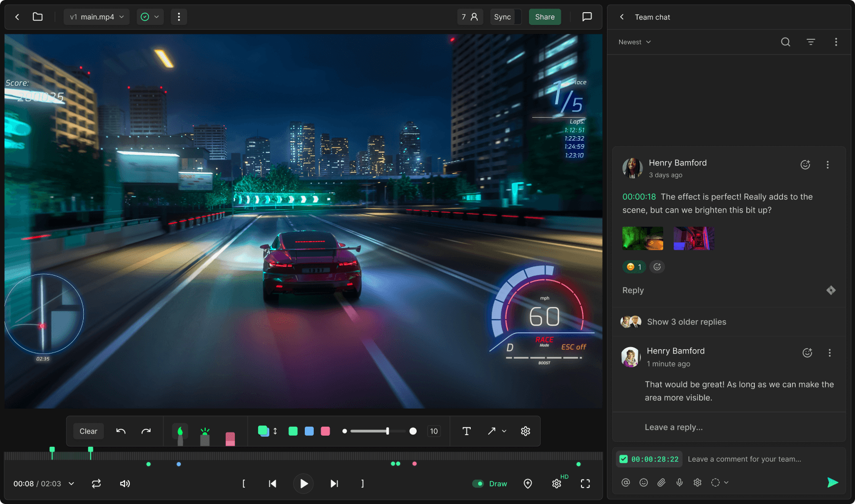
Task: Toggle Draw mode switch
Action: [478, 484]
